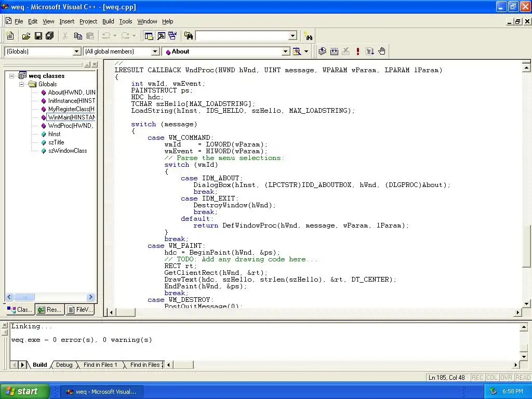Image resolution: width=532 pixels, height=399 pixels.
Task: Open the Redo history dropdown arrow
Action: click(134, 36)
